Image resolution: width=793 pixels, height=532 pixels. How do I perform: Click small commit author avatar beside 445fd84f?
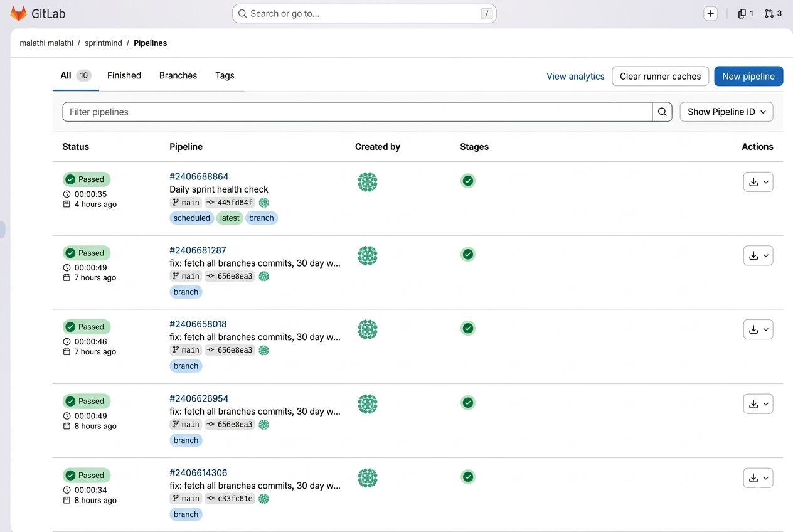pos(264,203)
